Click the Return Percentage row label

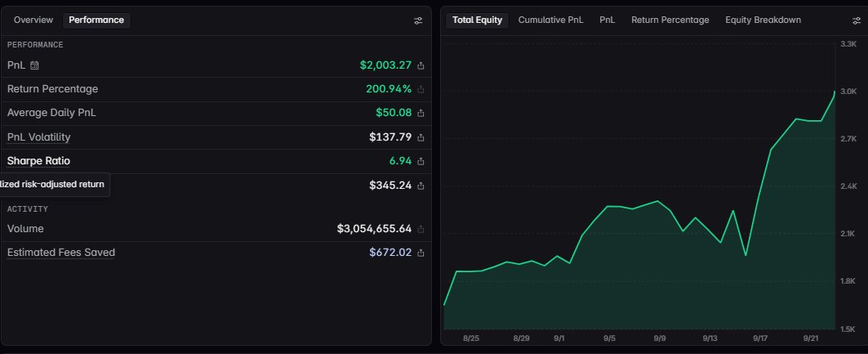(52, 88)
